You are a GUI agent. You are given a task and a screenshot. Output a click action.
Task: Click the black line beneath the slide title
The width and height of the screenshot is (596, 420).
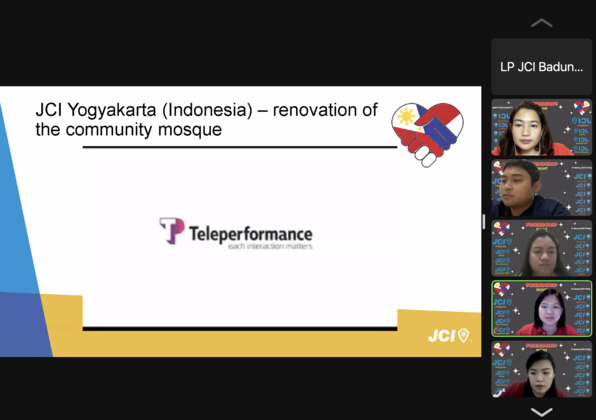click(240, 147)
